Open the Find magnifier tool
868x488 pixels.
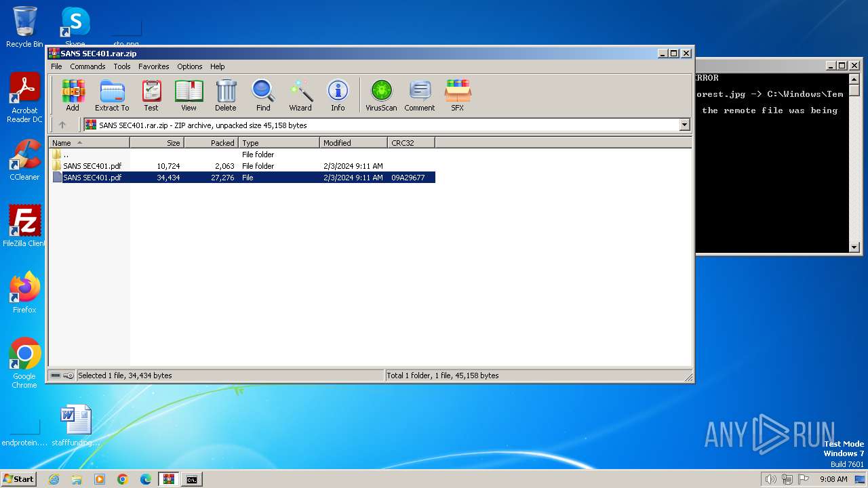coord(263,95)
